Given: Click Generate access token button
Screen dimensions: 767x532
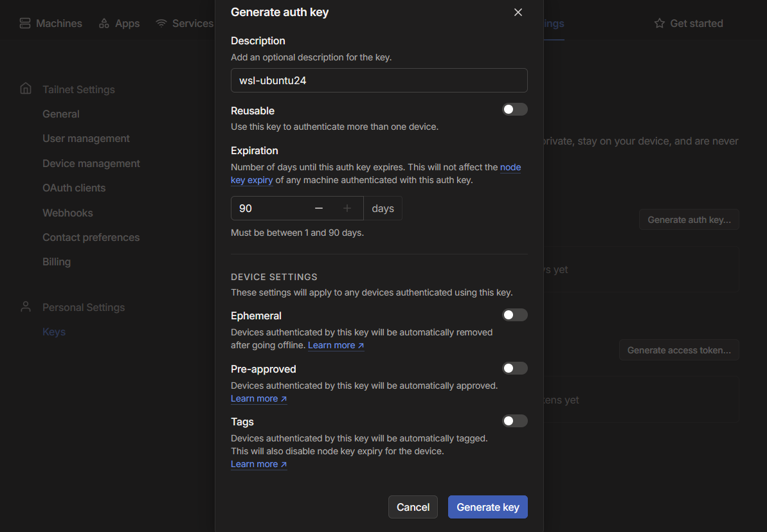Looking at the screenshot, I should [679, 350].
